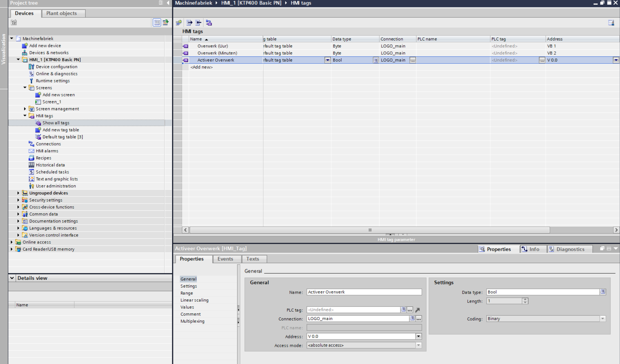Image resolution: width=620 pixels, height=364 pixels.
Task: Open the Events tab in the inspector
Action: pyautogui.click(x=225, y=259)
